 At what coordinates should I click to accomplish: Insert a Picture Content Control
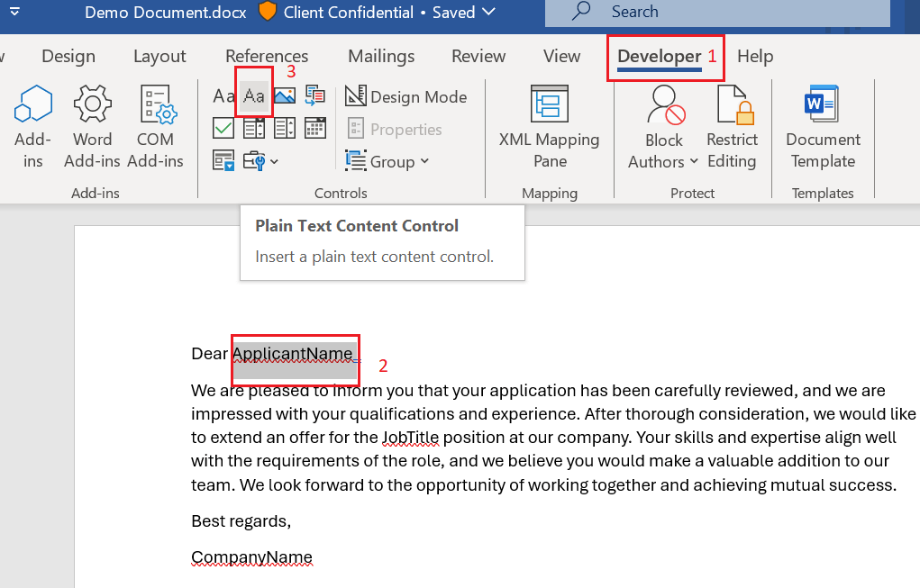(285, 96)
